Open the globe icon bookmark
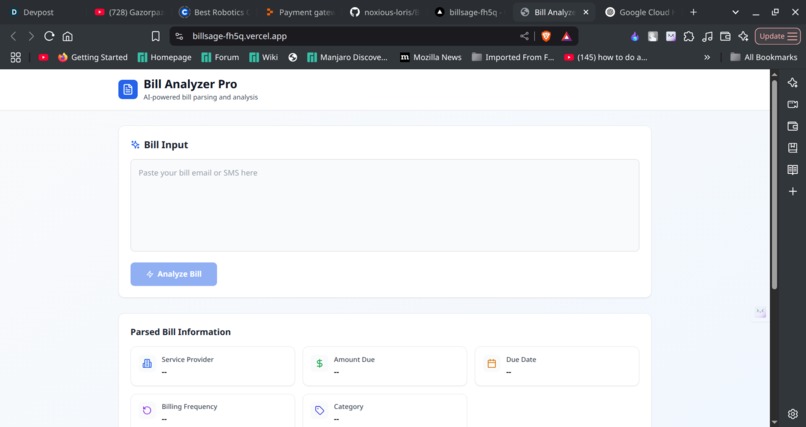Image resolution: width=806 pixels, height=427 pixels. (x=292, y=58)
